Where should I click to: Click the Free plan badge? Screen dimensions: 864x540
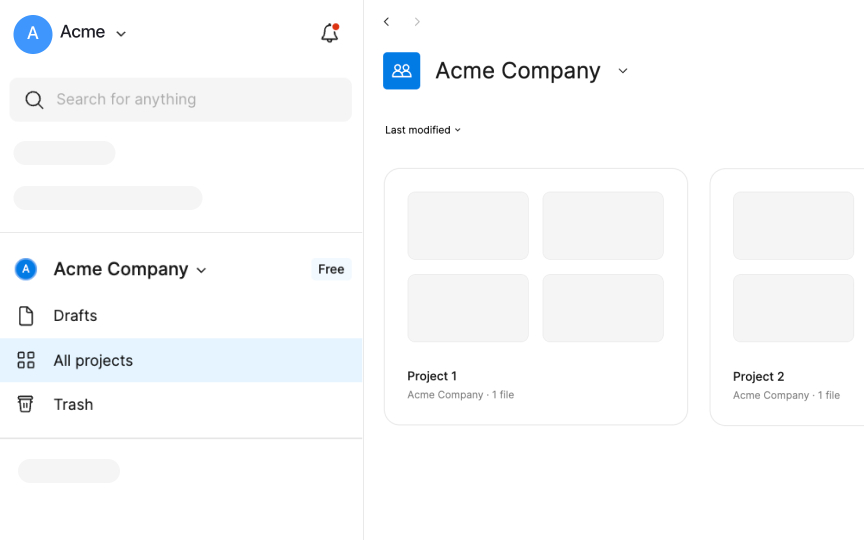(331, 269)
